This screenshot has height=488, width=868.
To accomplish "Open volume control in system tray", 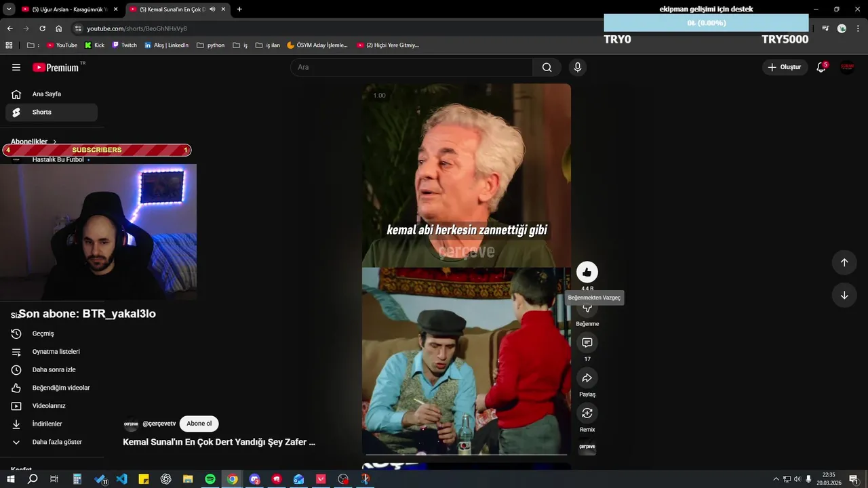I will [797, 479].
